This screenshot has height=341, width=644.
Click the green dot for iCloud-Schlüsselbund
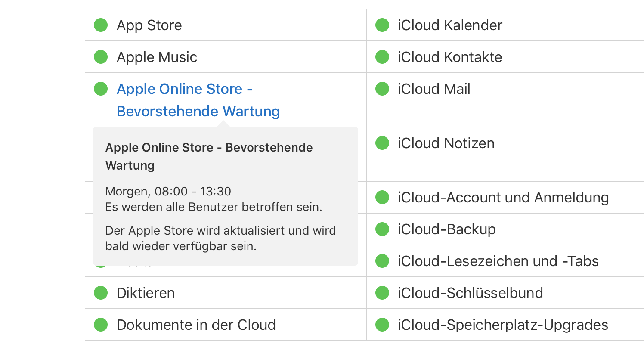[382, 293]
